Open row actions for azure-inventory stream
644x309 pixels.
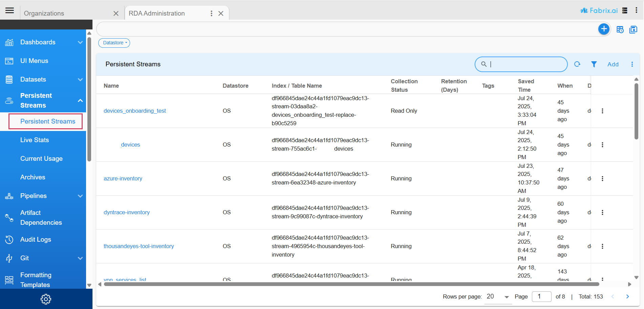602,179
